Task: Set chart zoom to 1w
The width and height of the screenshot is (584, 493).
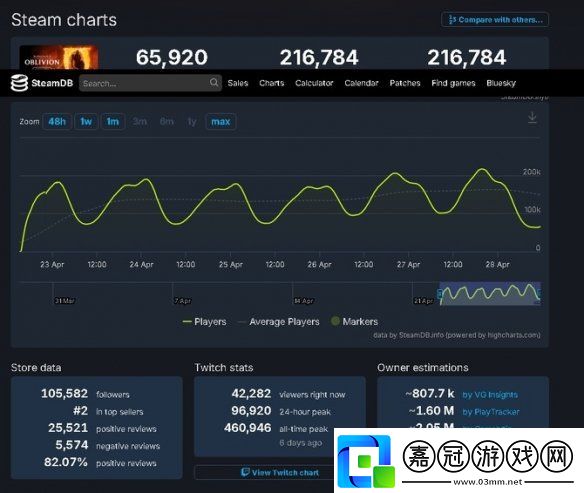Action: coord(86,121)
